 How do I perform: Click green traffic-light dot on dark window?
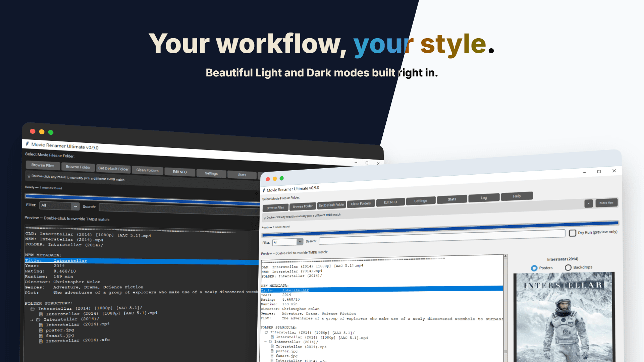click(x=51, y=132)
